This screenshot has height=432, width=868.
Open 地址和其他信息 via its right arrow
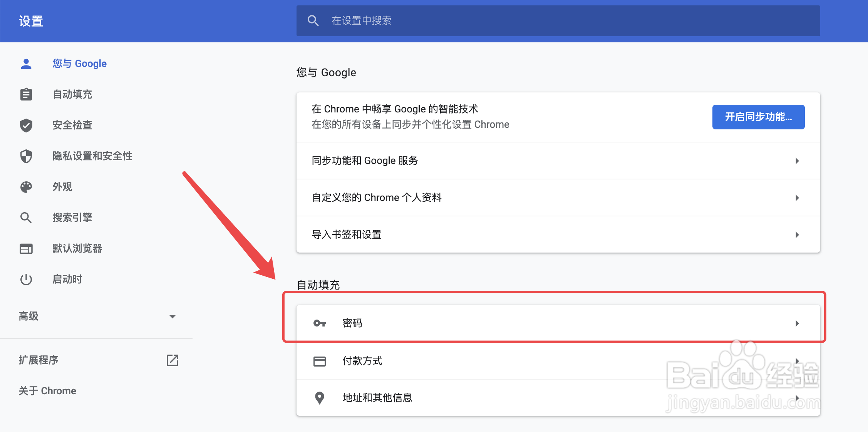[797, 398]
